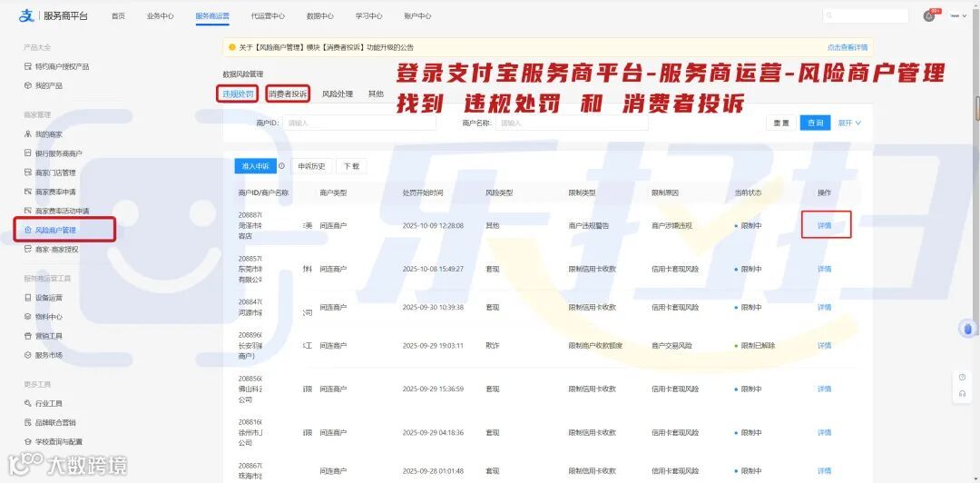Open 详情 for the 2025-09-30 10:39:38 row
Screen dimensions: 980x483
[824, 307]
